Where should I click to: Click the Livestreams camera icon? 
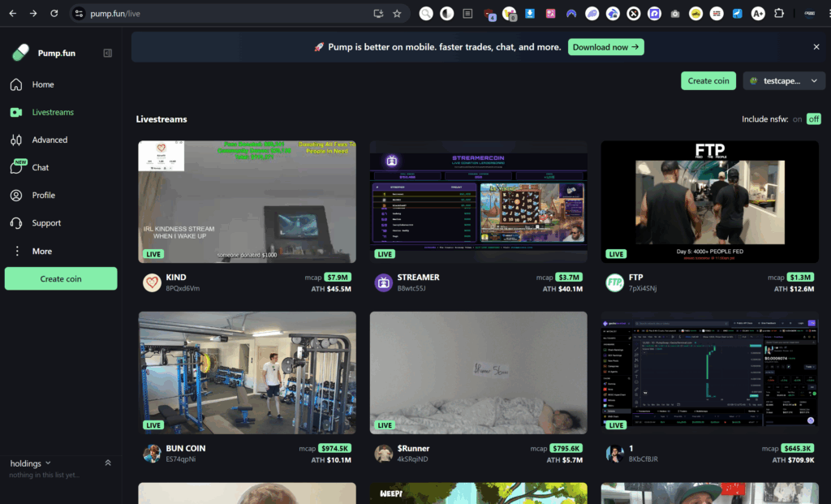click(x=16, y=112)
